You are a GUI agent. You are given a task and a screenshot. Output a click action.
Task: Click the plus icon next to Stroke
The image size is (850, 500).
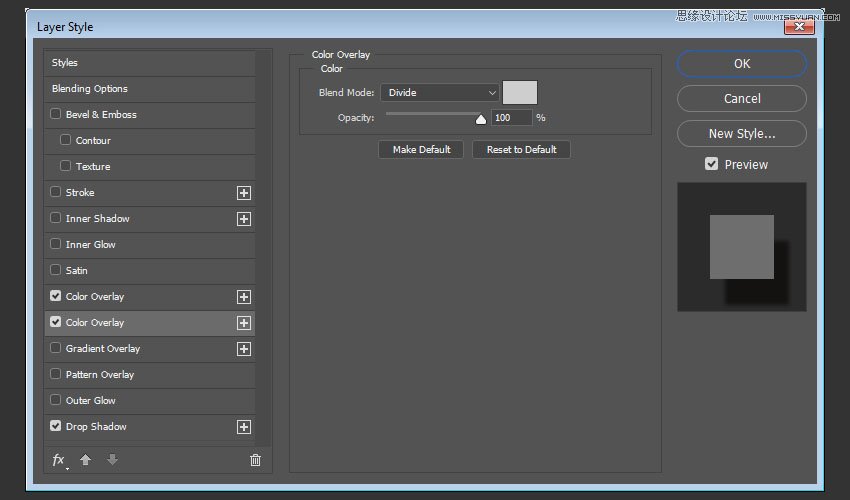tap(243, 193)
